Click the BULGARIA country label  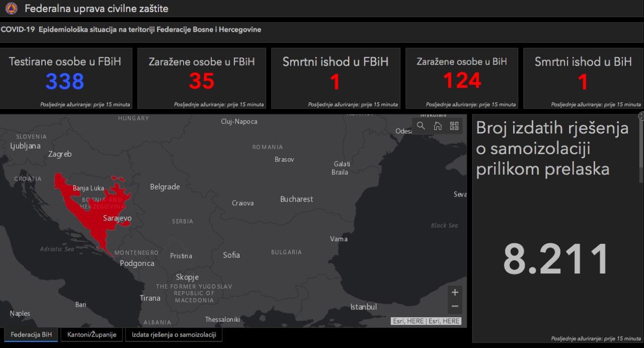pos(286,252)
